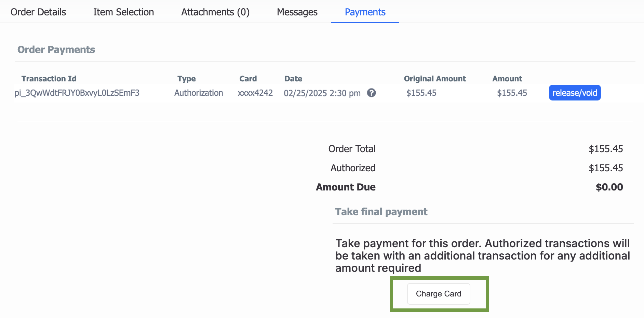Click the Type column header
The height and width of the screenshot is (318, 644).
(x=187, y=79)
